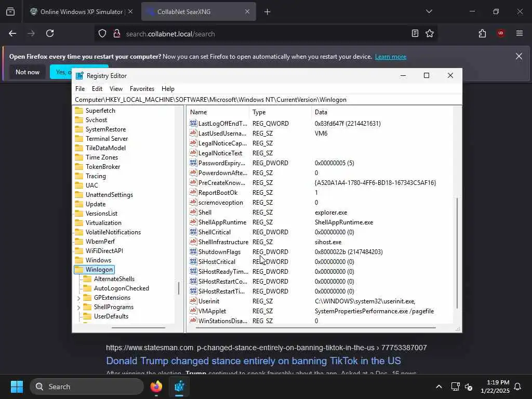Click the ShellCritical DWORD value icon
532x399 pixels.
[x=193, y=232]
